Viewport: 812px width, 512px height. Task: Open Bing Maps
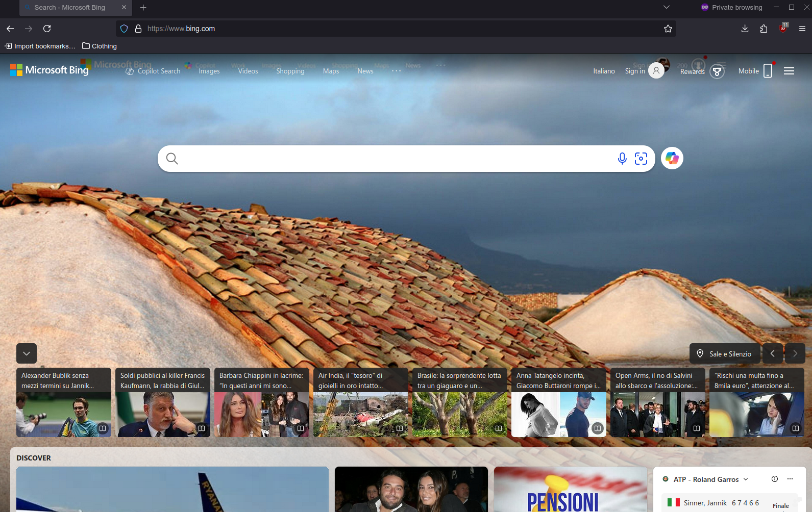point(331,71)
